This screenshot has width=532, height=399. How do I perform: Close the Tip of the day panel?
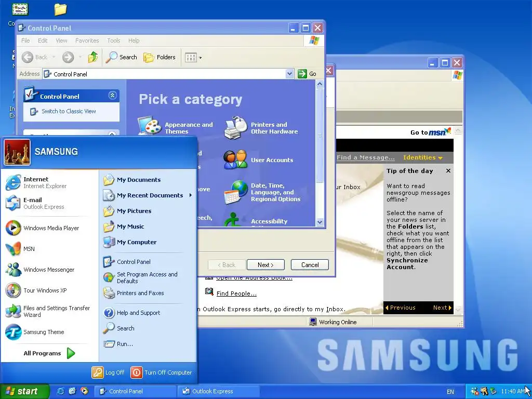pyautogui.click(x=448, y=170)
